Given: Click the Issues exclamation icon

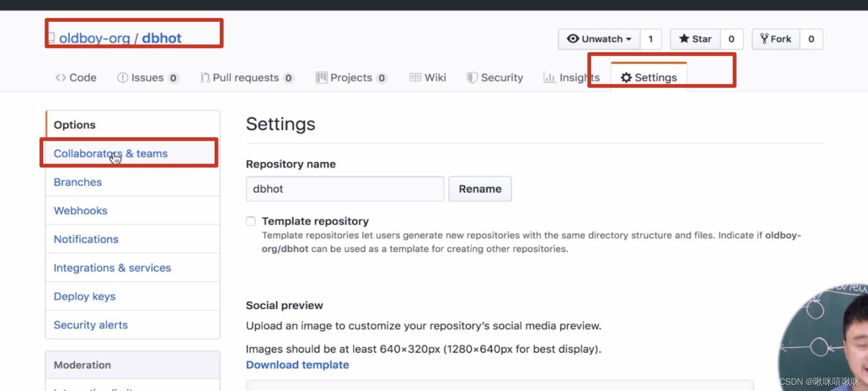Looking at the screenshot, I should tap(122, 78).
